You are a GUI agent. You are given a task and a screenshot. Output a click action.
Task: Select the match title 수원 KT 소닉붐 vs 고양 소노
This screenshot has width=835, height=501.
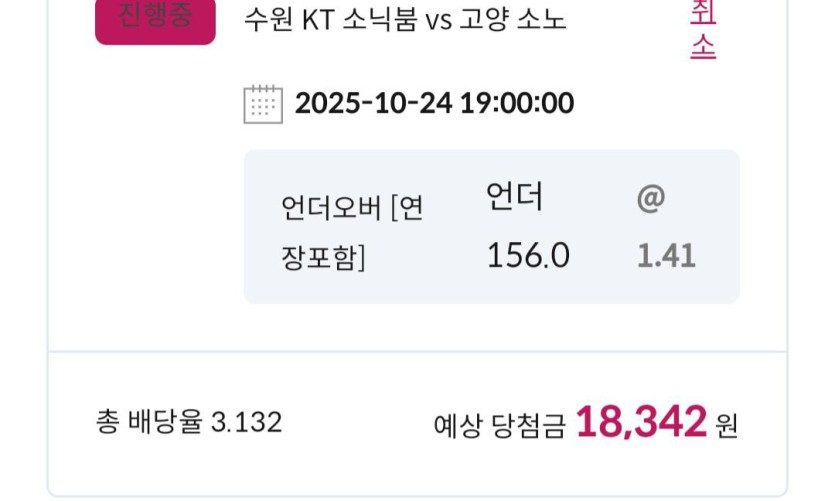tap(405, 20)
